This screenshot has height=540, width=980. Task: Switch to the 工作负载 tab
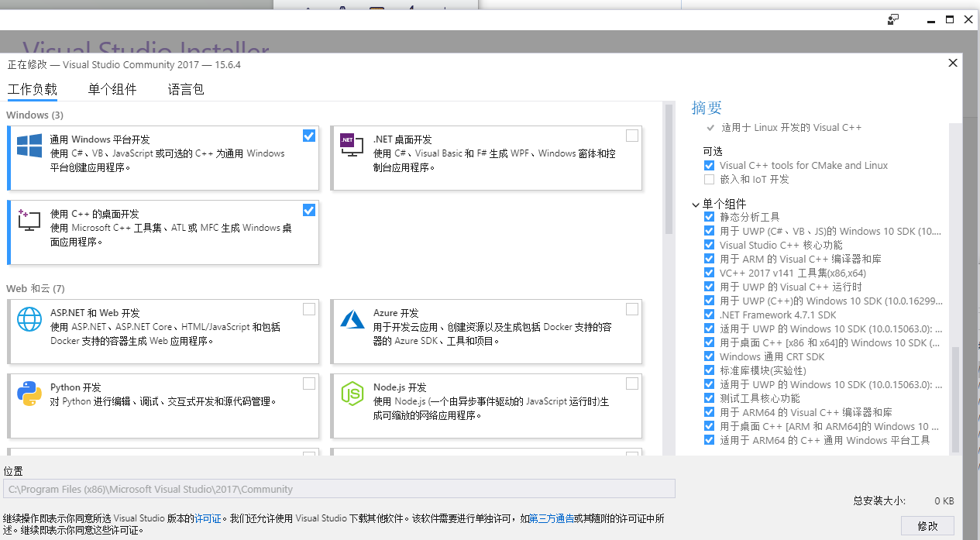pos(33,89)
